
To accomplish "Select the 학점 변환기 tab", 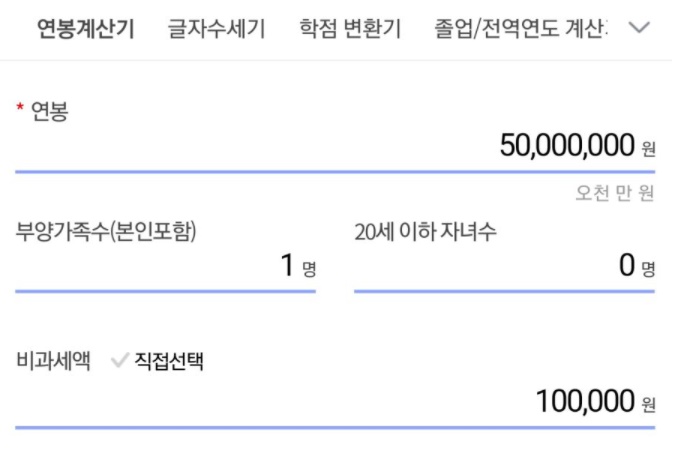I will [x=349, y=28].
